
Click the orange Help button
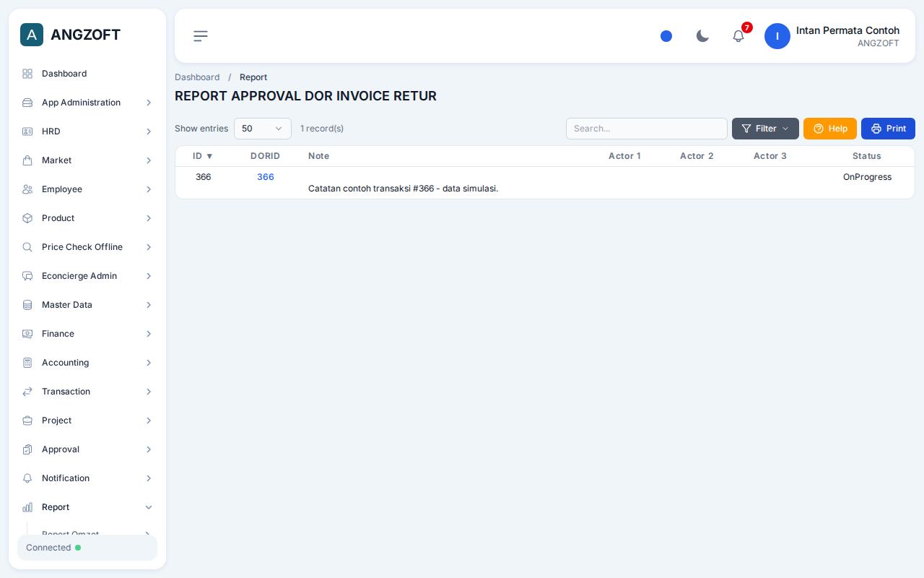[x=830, y=129]
